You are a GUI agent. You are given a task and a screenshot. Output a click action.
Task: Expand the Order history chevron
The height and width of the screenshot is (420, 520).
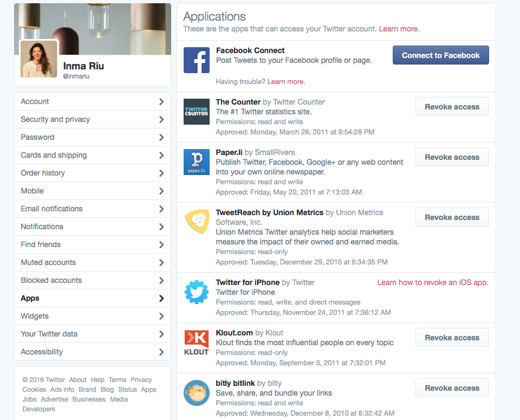[x=161, y=173]
